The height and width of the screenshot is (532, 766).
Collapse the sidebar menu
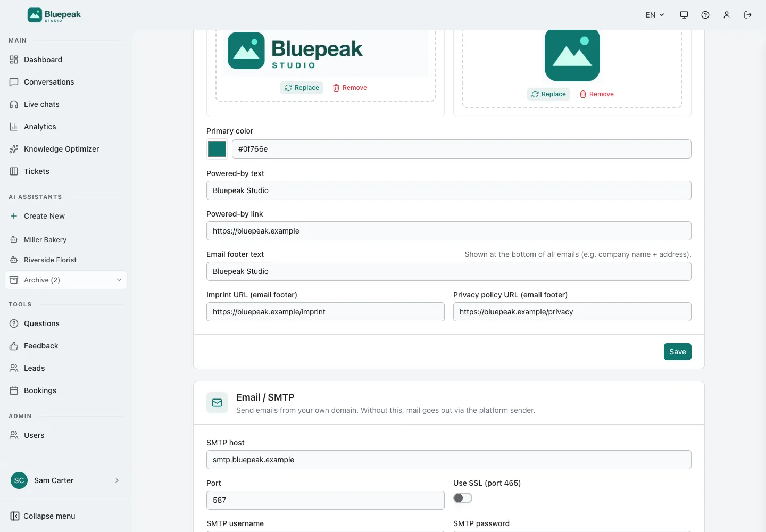pyautogui.click(x=43, y=516)
